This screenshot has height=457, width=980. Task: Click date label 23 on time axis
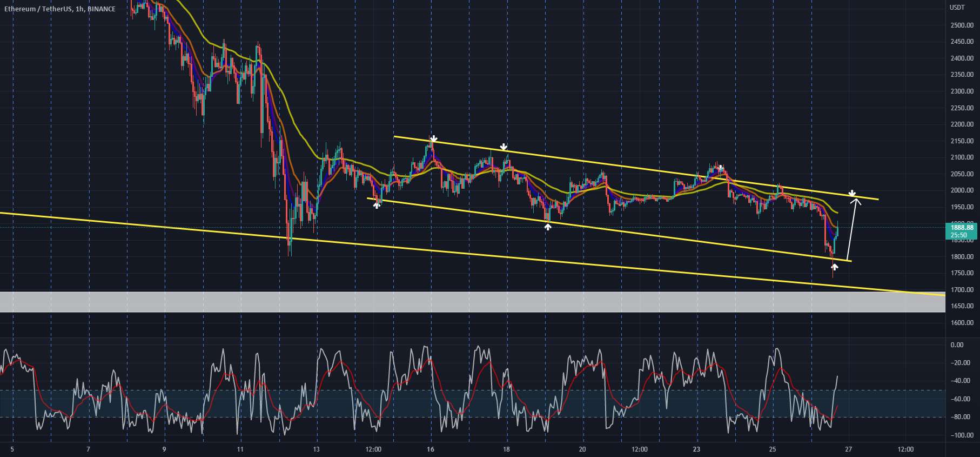696,449
